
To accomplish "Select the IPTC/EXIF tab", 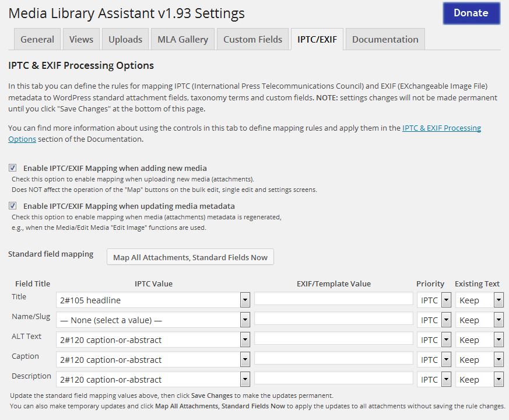I will (317, 39).
